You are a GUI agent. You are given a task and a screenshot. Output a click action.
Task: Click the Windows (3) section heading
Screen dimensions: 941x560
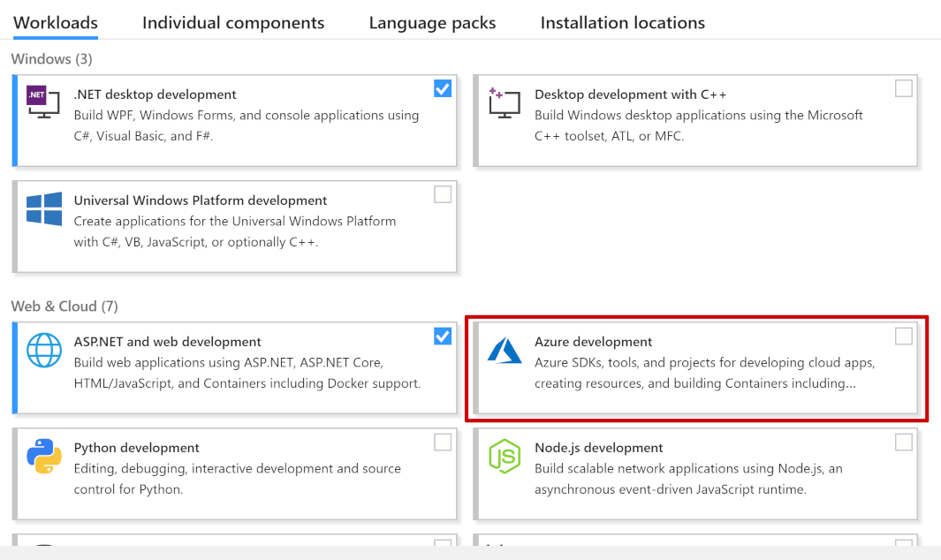point(51,59)
